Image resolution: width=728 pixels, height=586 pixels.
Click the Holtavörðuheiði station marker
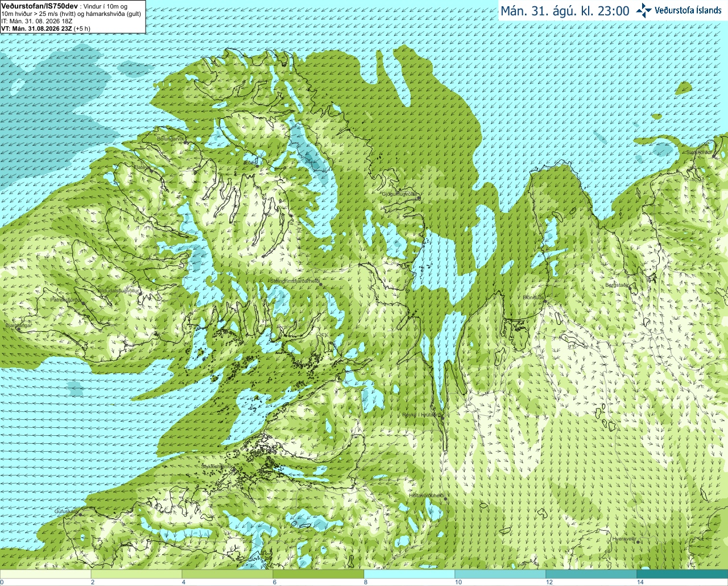tap(445, 499)
